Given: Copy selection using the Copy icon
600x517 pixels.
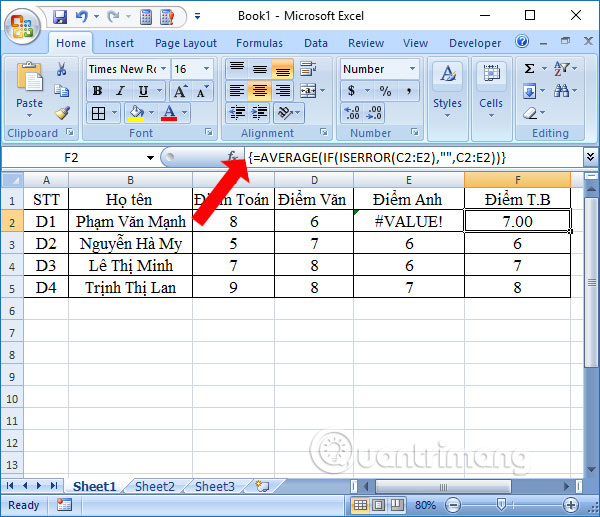Looking at the screenshot, I should [x=62, y=91].
